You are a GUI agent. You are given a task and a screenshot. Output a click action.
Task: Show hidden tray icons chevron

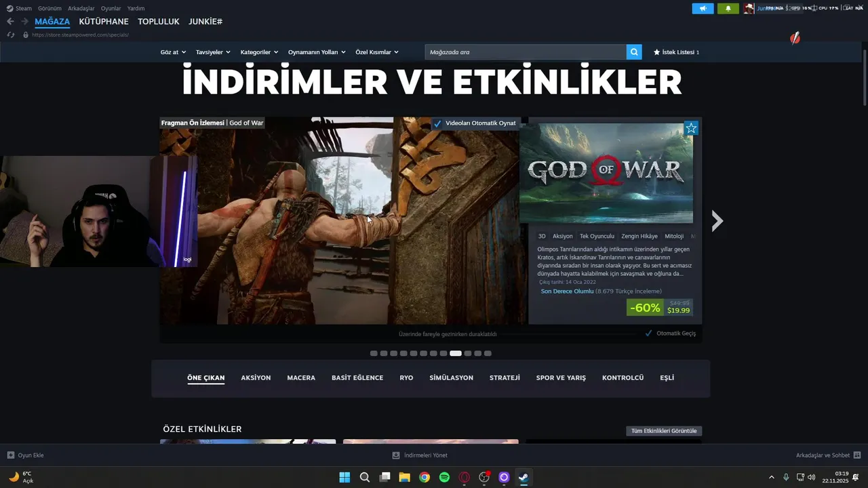coord(771,477)
